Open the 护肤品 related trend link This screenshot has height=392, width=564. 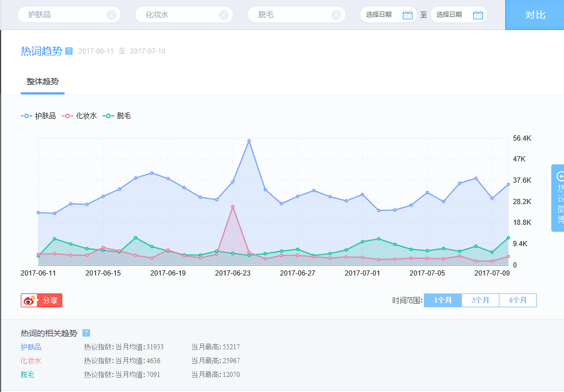(x=31, y=347)
